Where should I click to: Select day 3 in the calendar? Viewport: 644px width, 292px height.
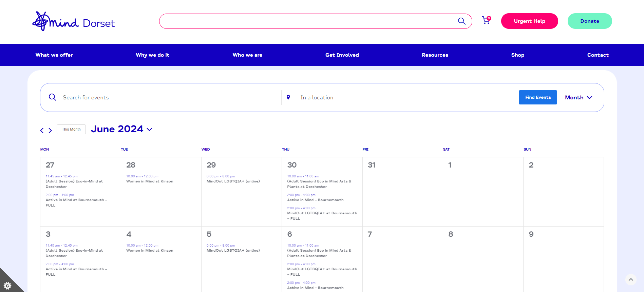[x=48, y=234]
